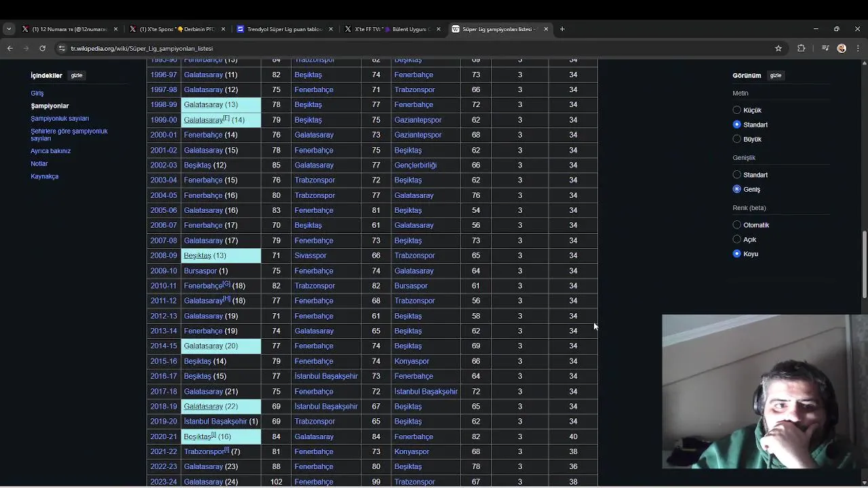868x488 pixels.
Task: Bookmark this page with the star icon
Action: 778,48
